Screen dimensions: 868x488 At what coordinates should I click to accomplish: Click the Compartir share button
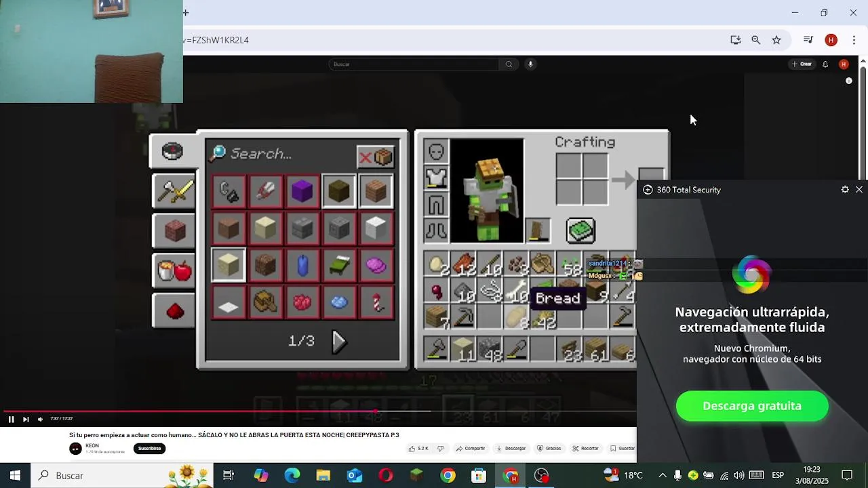pyautogui.click(x=471, y=449)
